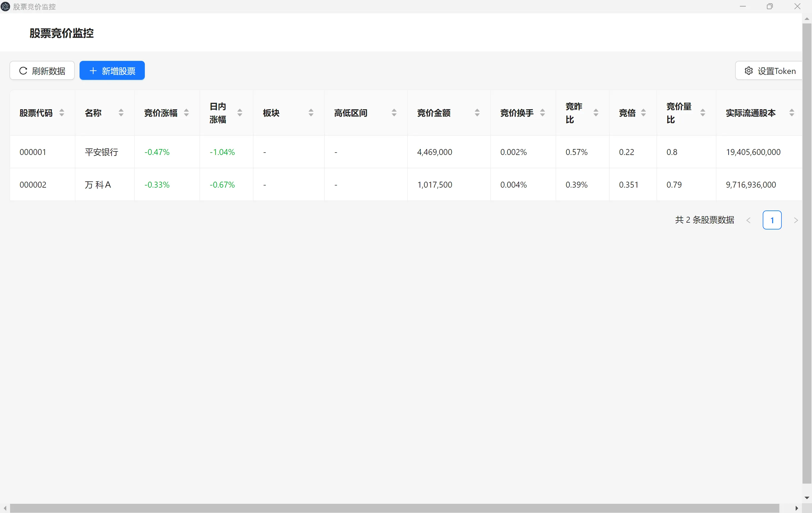Screen dimensions: 812x513
Task: Sort by 实际流通股本 column sorter icon
Action: click(792, 113)
